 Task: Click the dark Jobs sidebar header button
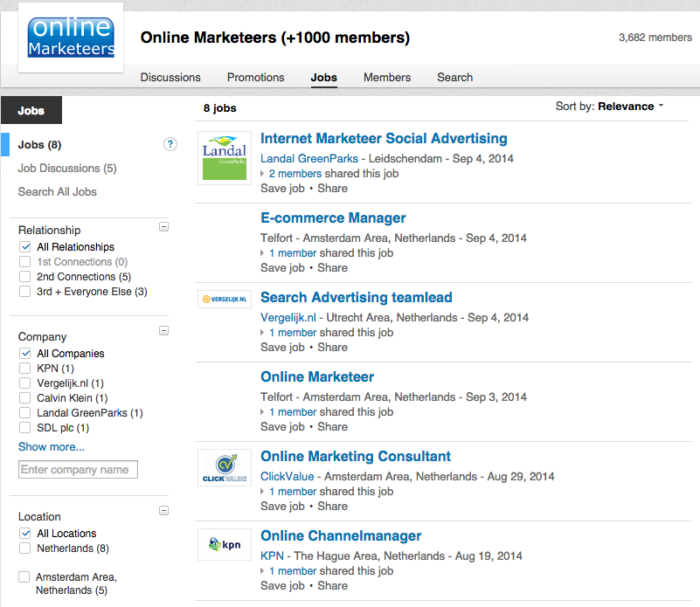click(x=31, y=110)
